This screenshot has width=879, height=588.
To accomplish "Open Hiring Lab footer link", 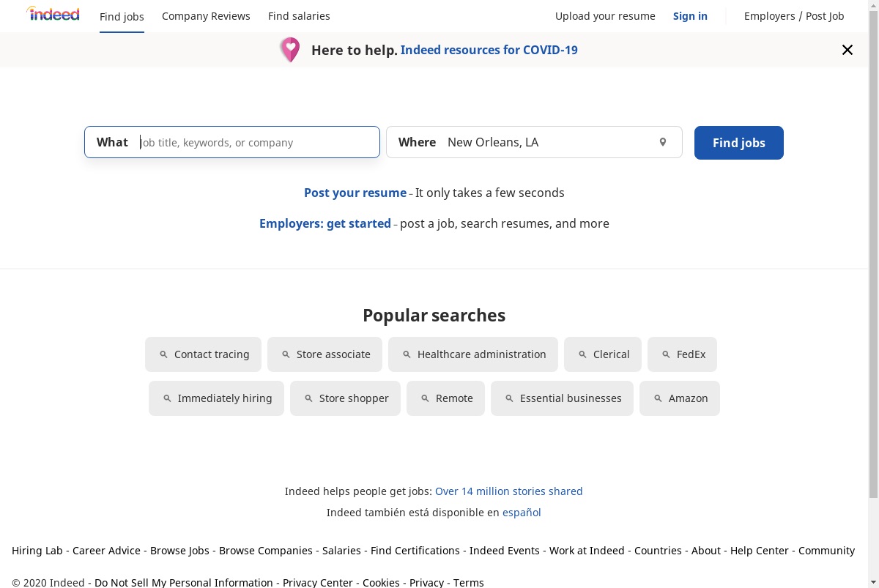I will click(37, 551).
